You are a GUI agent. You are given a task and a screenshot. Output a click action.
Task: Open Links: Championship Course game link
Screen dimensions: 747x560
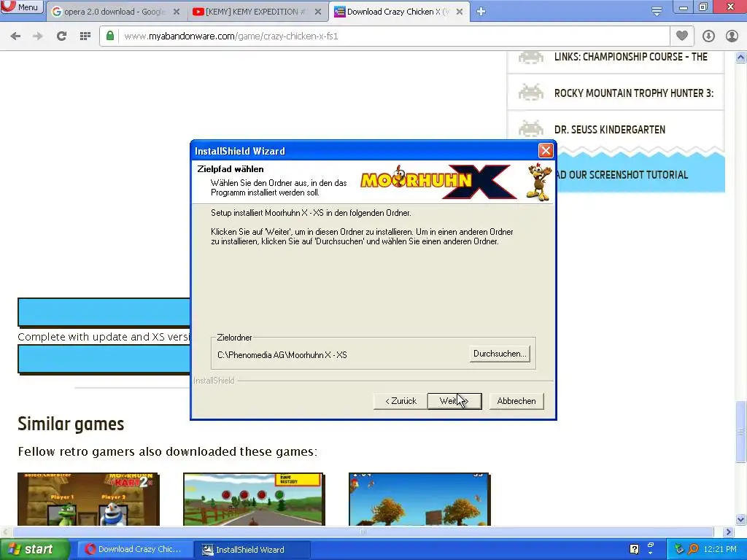pos(630,57)
